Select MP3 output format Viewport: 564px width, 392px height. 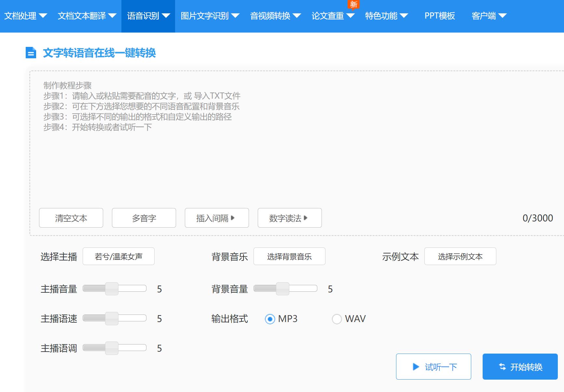point(270,319)
